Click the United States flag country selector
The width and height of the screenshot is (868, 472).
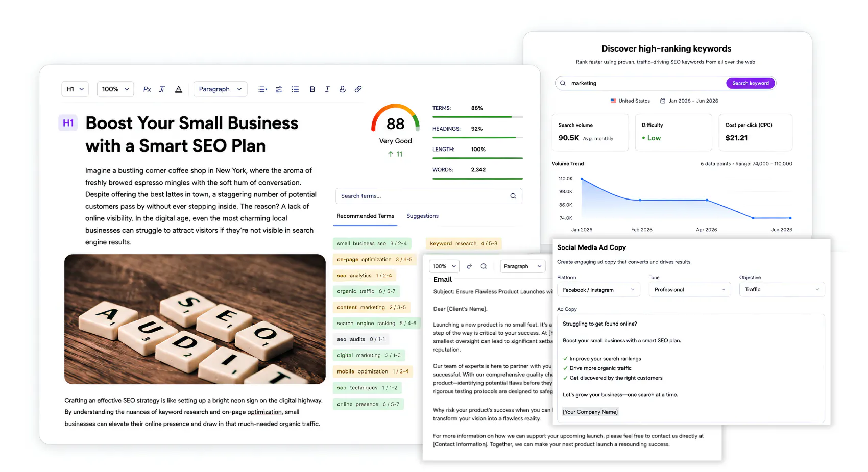630,101
